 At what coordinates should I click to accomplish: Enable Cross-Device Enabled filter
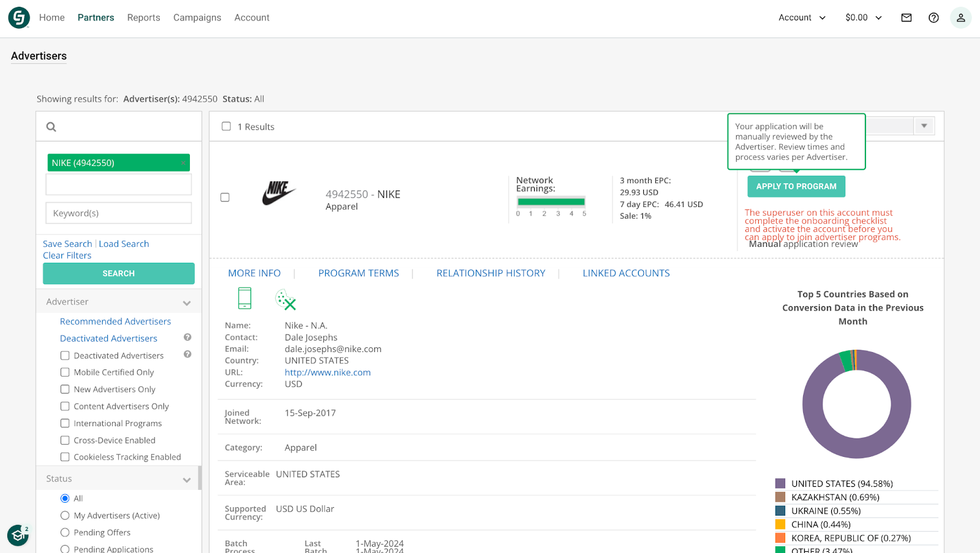[65, 440]
